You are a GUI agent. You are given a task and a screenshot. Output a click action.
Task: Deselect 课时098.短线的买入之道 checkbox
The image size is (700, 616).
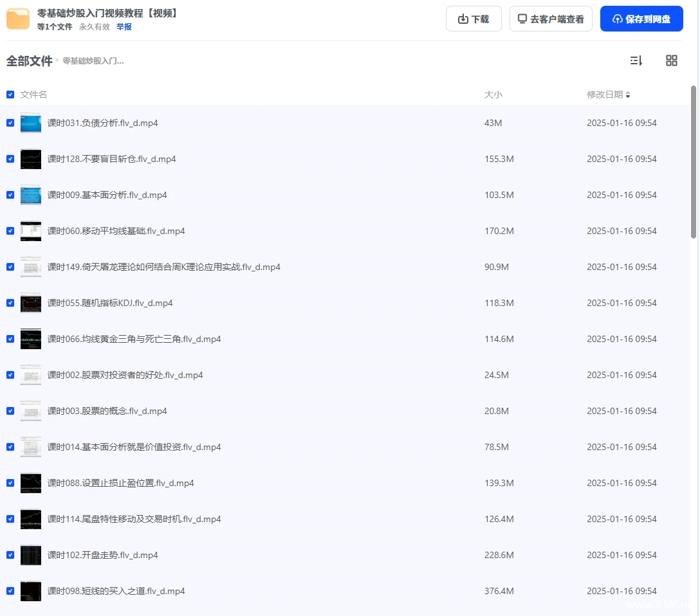[x=10, y=591]
